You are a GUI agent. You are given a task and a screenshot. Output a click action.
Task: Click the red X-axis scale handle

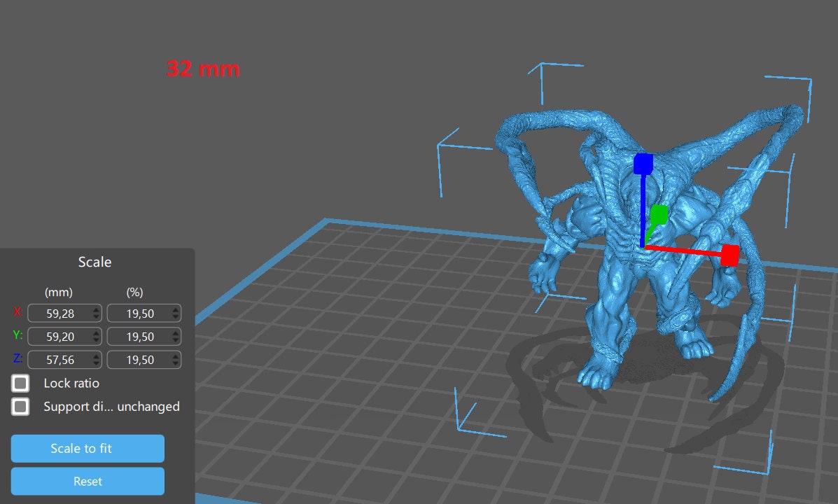tap(729, 255)
